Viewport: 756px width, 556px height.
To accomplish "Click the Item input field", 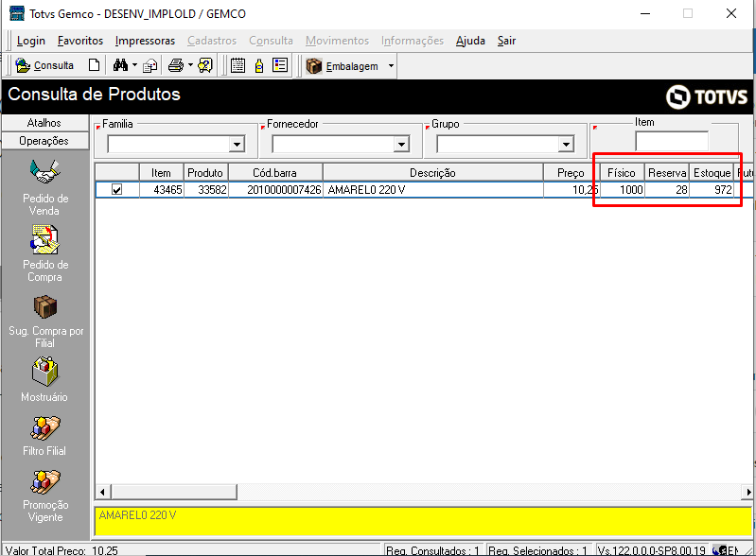I will point(672,141).
